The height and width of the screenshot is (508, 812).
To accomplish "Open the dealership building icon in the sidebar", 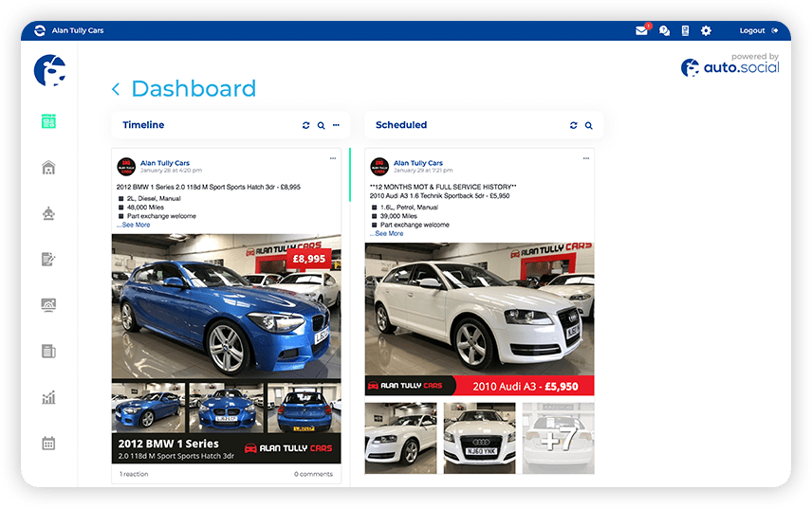I will tap(48, 167).
